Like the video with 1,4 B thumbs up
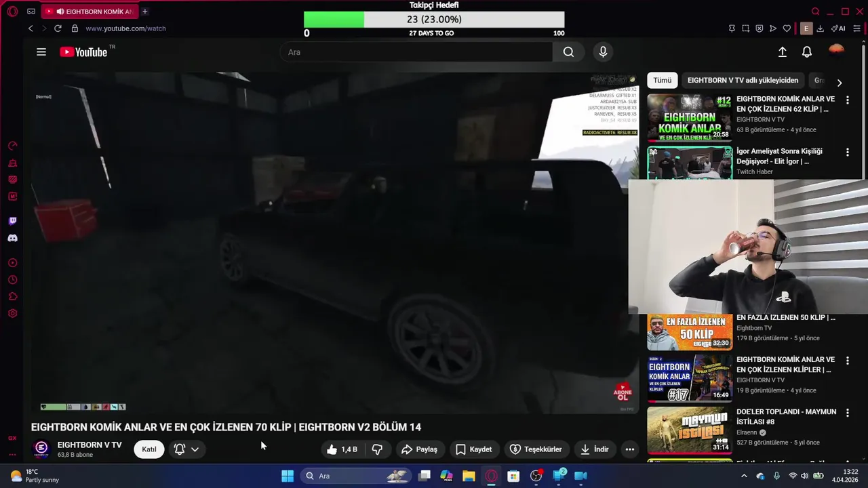868x488 pixels. pyautogui.click(x=342, y=449)
